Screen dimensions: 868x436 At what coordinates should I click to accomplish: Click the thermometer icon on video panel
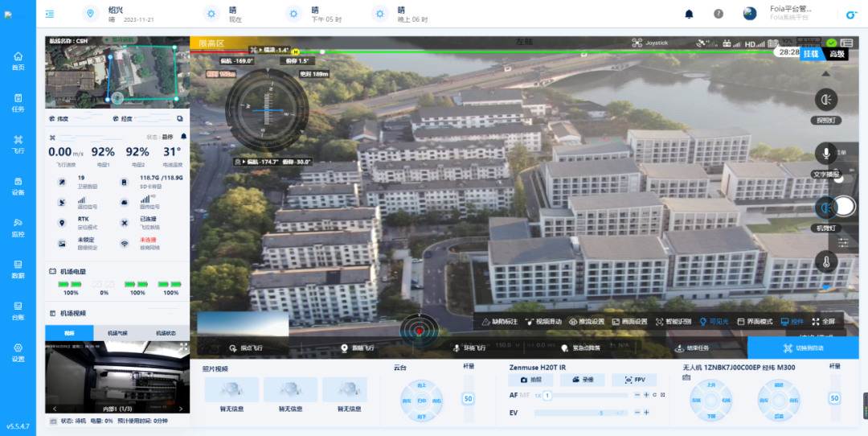[825, 261]
